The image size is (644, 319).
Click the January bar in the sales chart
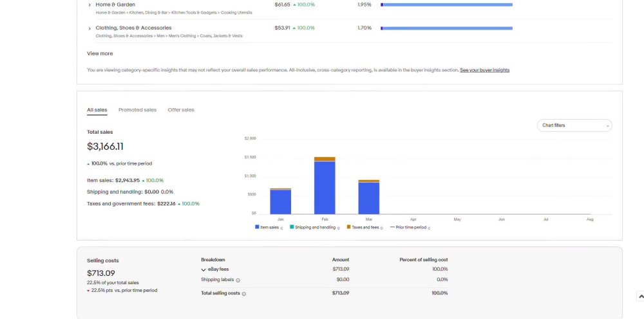tap(281, 201)
